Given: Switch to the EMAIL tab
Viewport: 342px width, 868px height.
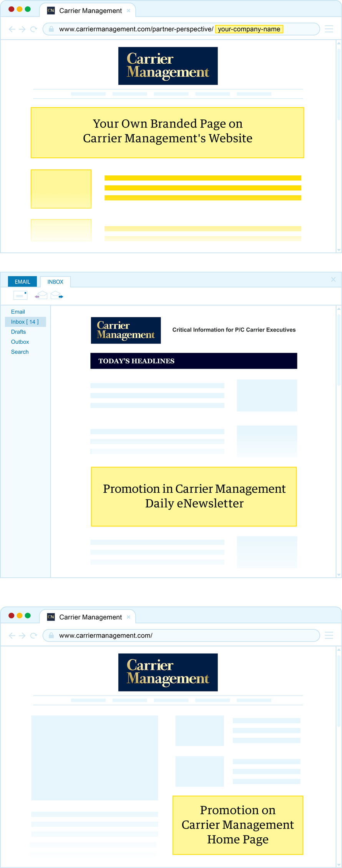Looking at the screenshot, I should [22, 282].
